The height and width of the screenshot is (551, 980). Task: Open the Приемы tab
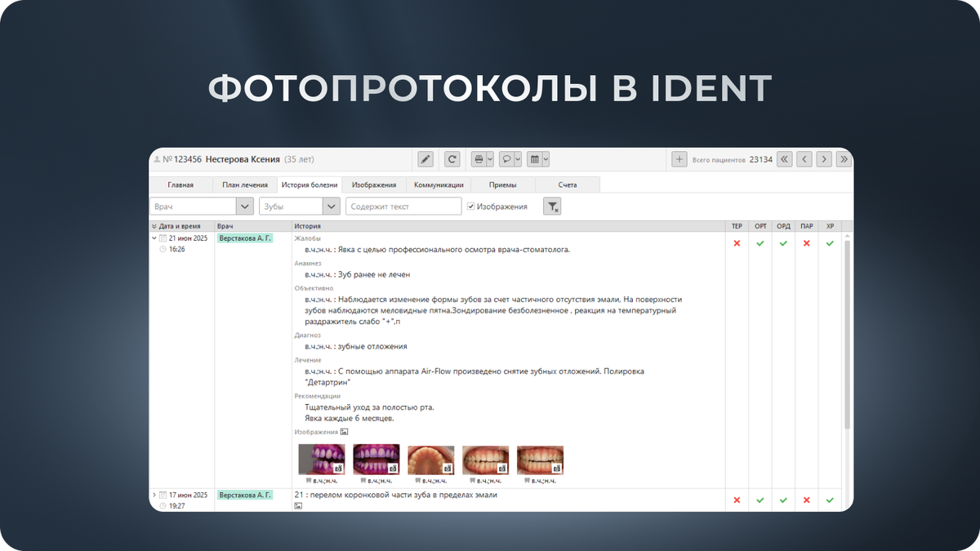(x=503, y=185)
